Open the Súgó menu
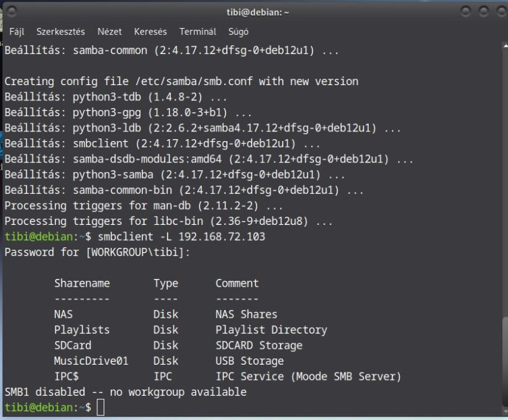508x420 pixels. click(239, 32)
